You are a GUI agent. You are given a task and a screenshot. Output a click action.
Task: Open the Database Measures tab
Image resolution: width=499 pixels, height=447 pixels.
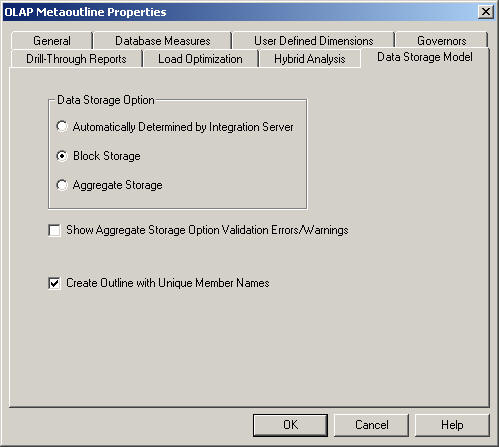(x=163, y=41)
